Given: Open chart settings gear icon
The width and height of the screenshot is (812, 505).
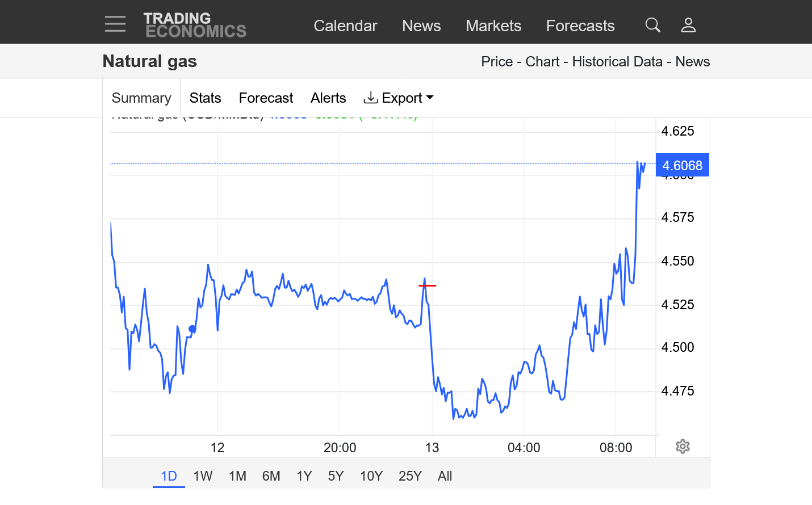Looking at the screenshot, I should tap(683, 447).
